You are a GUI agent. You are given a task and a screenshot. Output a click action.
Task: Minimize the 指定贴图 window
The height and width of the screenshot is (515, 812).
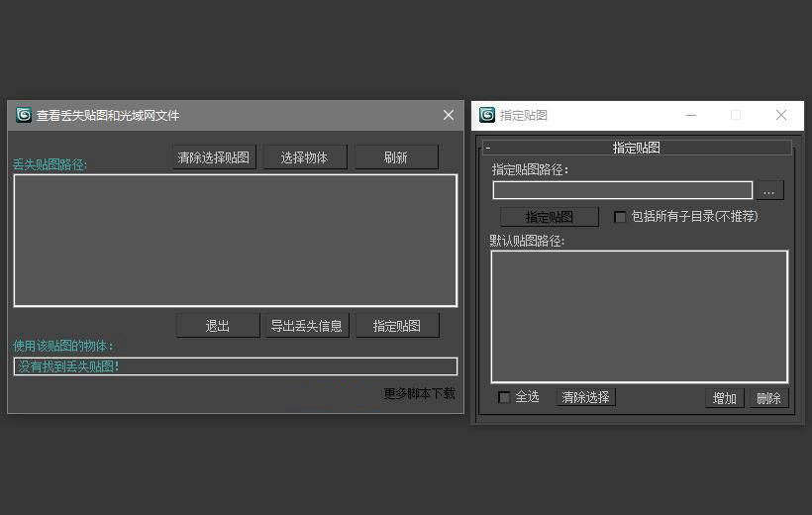(x=691, y=115)
